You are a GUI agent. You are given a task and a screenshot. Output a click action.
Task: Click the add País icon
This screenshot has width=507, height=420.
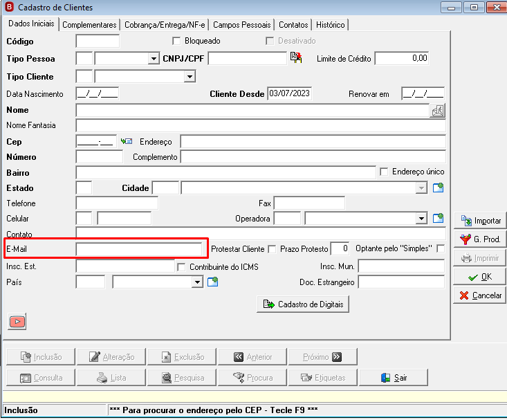pyautogui.click(x=212, y=282)
